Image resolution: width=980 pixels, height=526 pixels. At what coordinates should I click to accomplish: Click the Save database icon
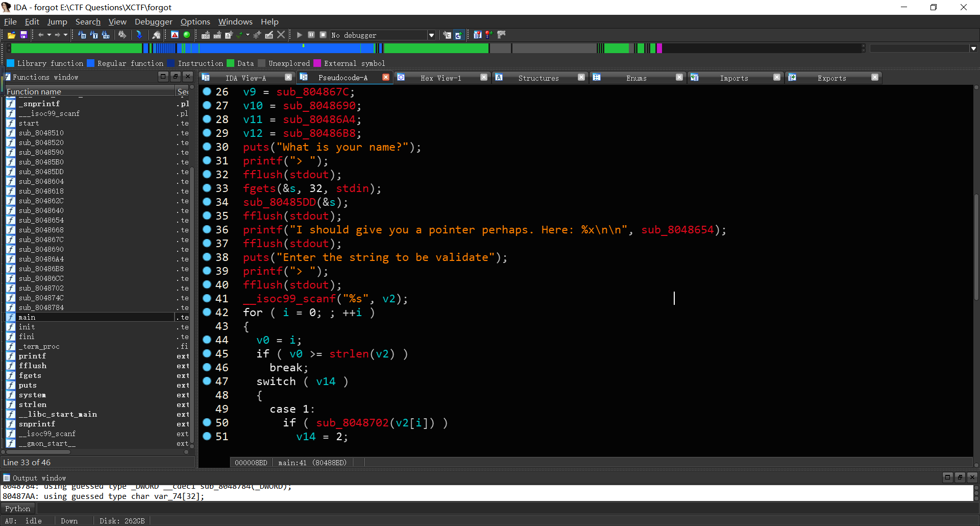click(x=23, y=35)
